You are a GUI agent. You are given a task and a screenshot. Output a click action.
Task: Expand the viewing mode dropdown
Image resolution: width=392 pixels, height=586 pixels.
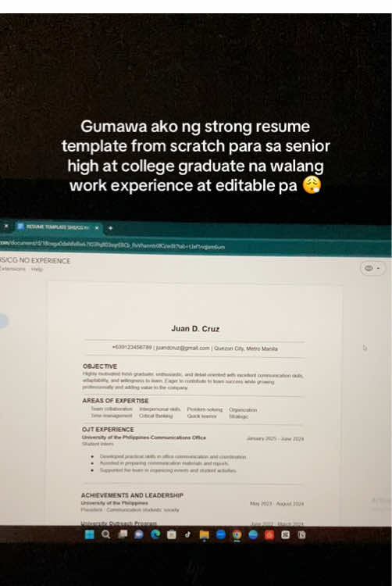(372, 268)
